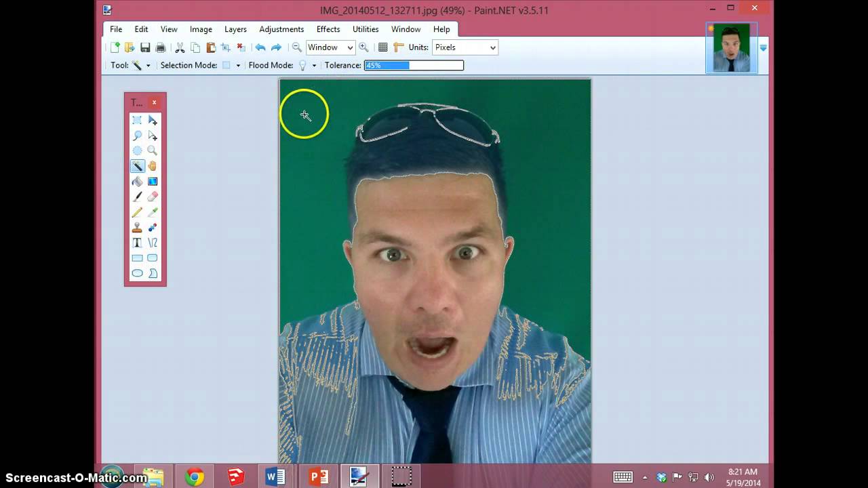The height and width of the screenshot is (488, 868).
Task: Select the Rounded Rectangle shape tool
Action: (x=153, y=258)
